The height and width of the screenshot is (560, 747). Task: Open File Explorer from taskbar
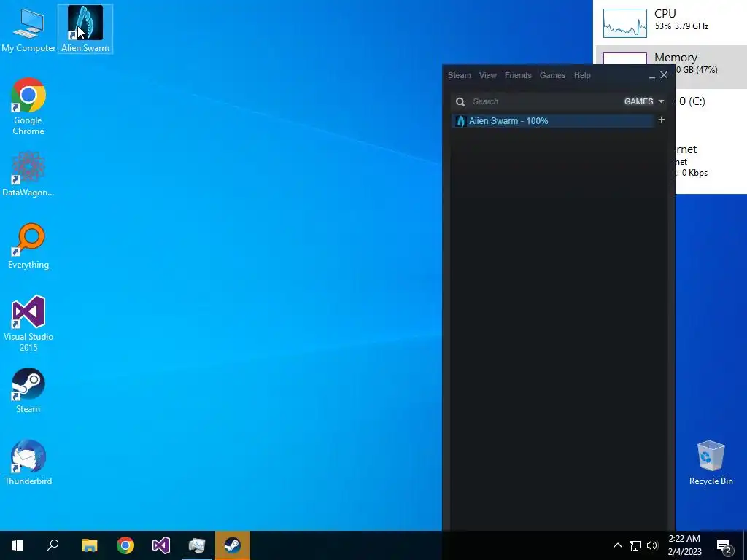pos(89,545)
